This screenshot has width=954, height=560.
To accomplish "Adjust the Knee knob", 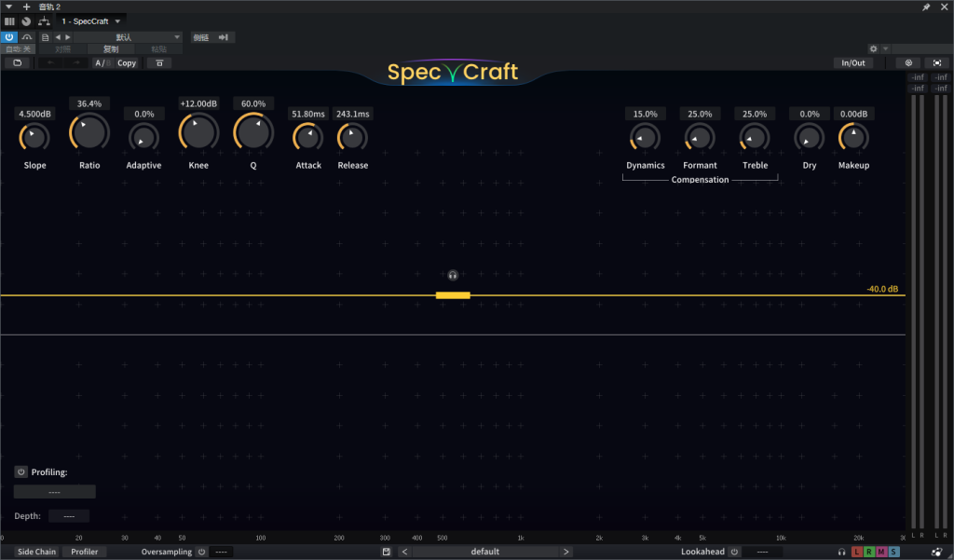I will click(199, 131).
